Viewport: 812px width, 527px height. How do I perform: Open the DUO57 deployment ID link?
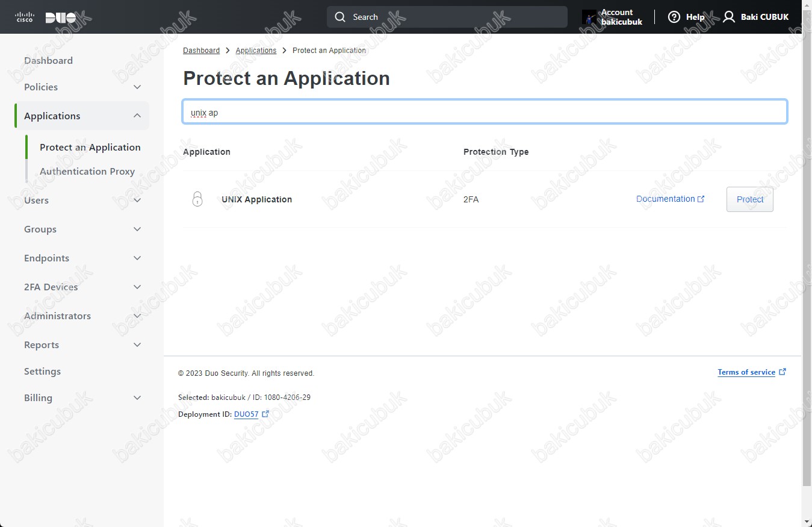point(246,414)
